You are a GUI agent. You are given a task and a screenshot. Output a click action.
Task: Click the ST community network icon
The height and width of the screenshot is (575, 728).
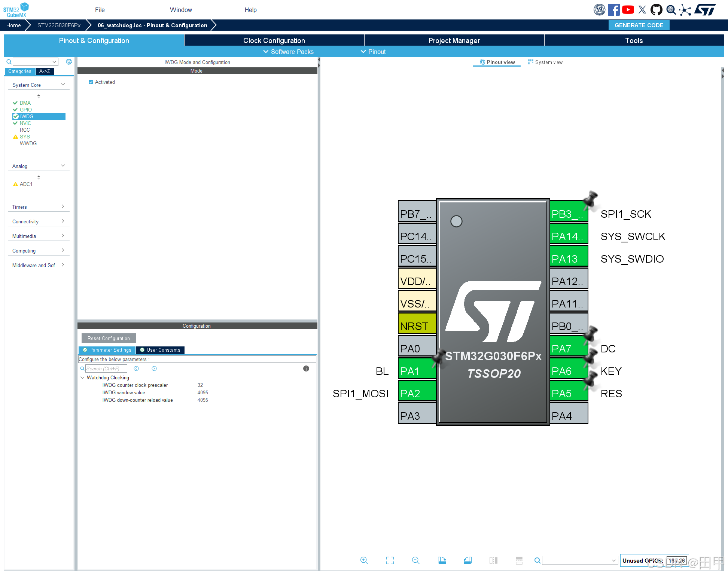coord(685,10)
